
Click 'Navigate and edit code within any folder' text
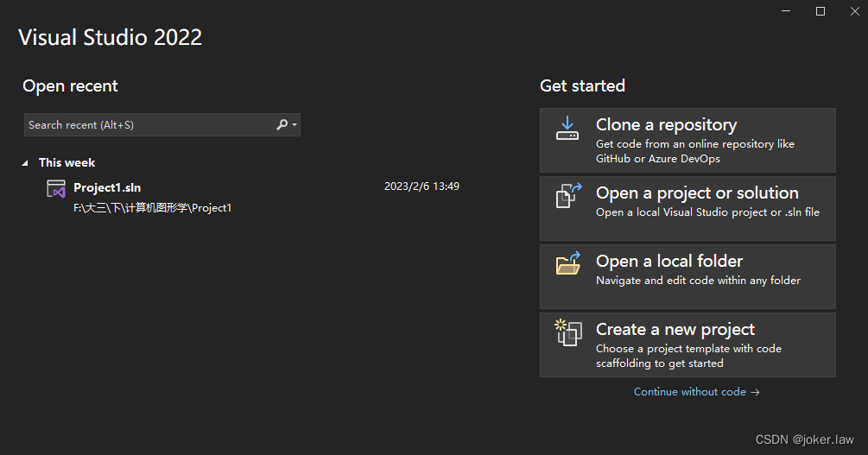point(698,281)
